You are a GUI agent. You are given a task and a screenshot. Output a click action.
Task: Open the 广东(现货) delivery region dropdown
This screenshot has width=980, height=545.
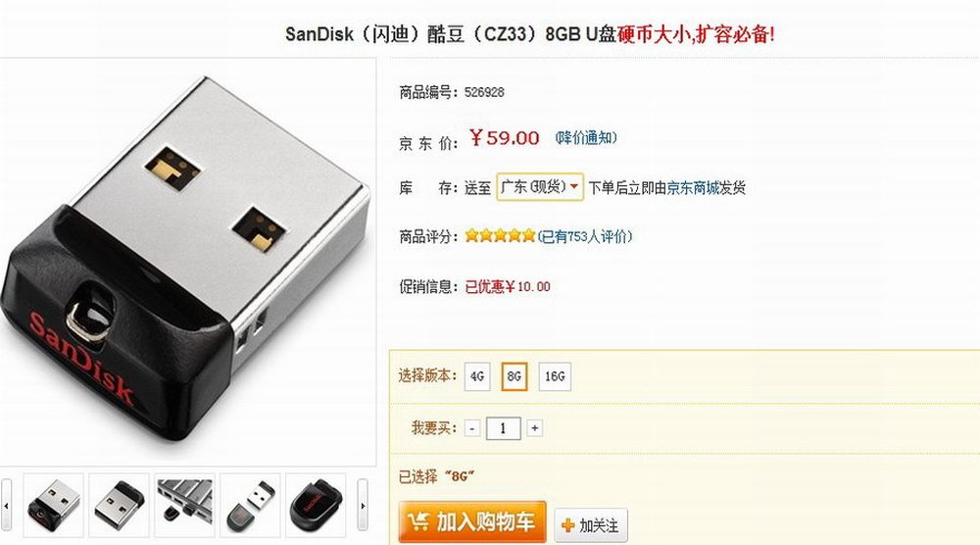pyautogui.click(x=540, y=187)
